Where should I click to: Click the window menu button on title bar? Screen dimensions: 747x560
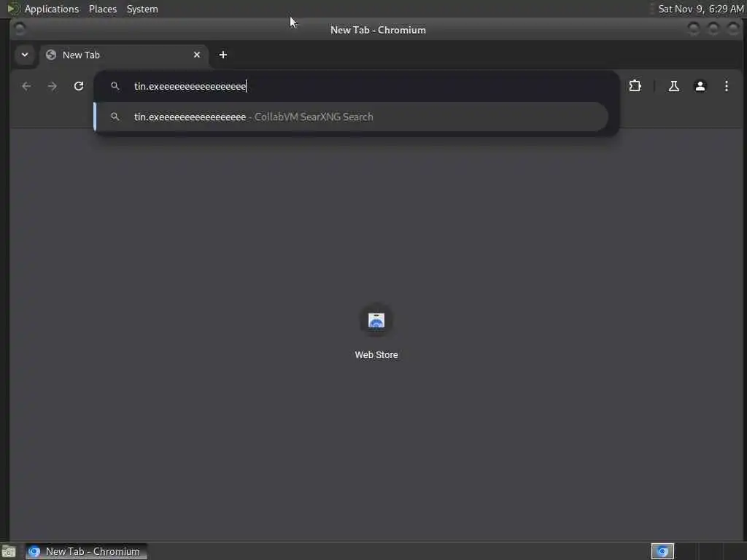(x=20, y=29)
